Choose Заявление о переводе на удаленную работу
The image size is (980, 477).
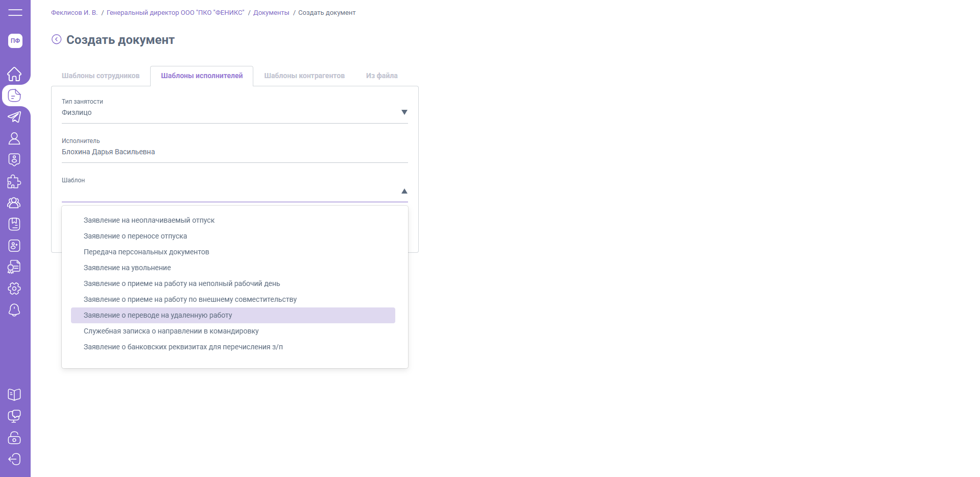point(158,315)
